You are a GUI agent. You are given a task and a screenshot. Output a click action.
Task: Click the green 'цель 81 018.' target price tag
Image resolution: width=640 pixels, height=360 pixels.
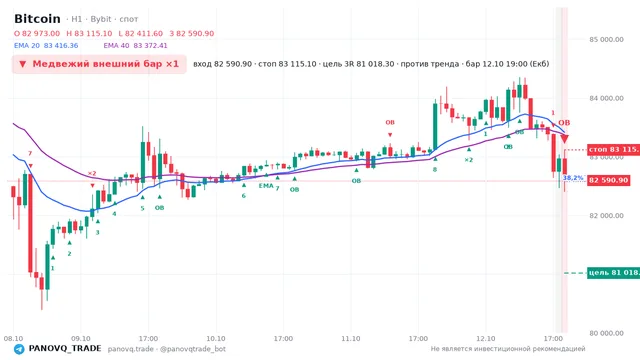pos(613,273)
